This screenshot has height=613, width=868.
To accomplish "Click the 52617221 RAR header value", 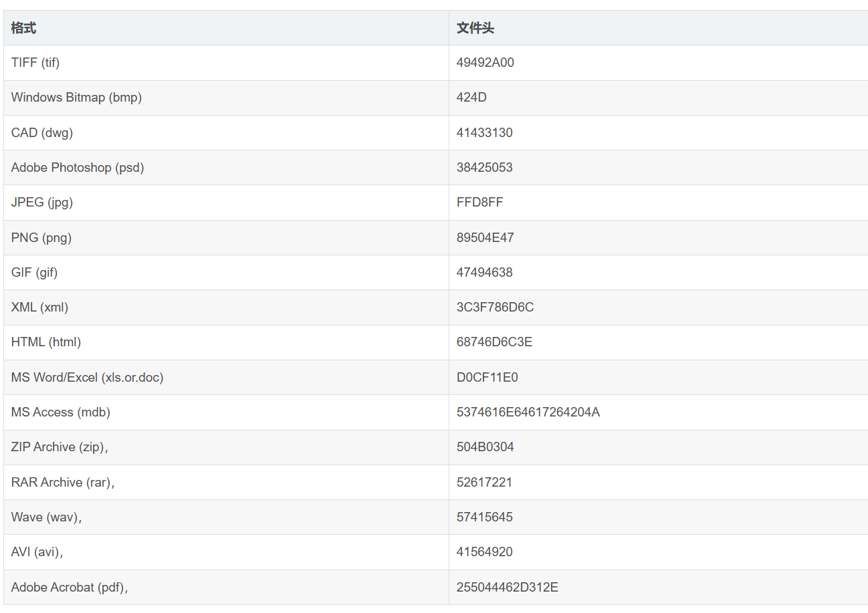I will [x=484, y=483].
